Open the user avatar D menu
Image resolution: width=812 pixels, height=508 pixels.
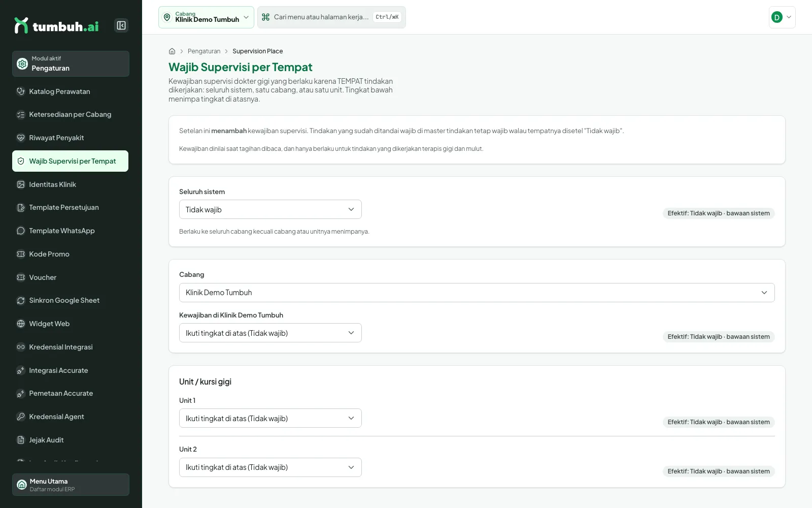click(782, 17)
